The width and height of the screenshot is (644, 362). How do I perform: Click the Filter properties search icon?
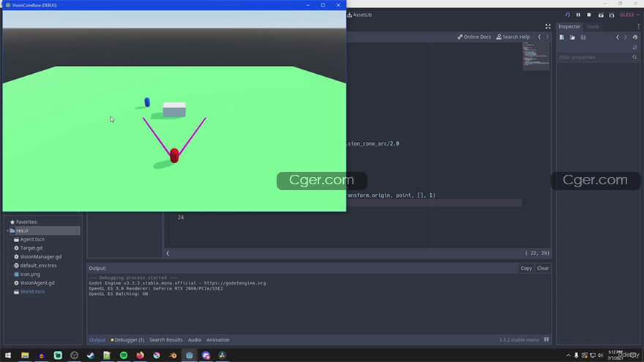click(x=634, y=58)
